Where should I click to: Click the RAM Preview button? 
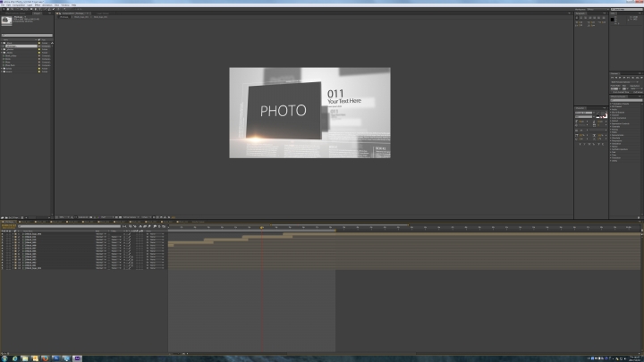pyautogui.click(x=641, y=78)
